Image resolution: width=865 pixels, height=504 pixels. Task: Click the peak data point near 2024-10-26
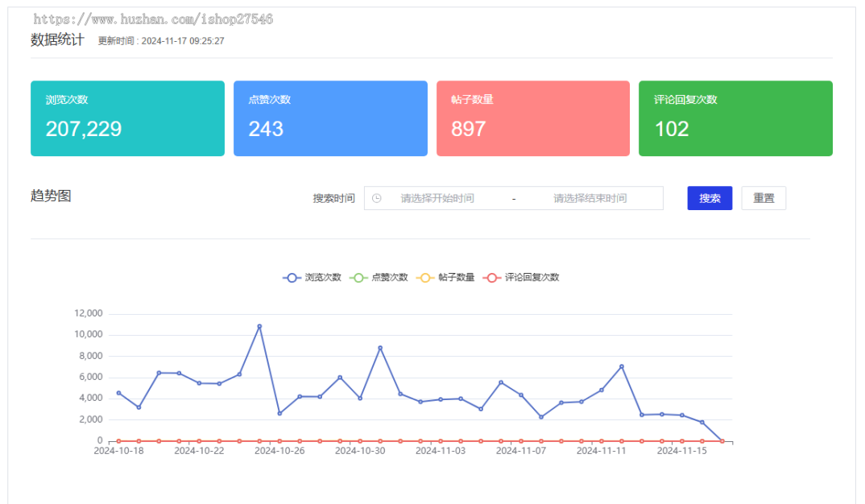[259, 326]
